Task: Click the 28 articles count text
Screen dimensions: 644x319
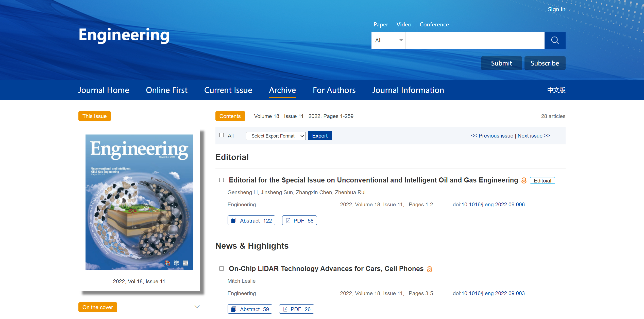Action: pos(553,116)
